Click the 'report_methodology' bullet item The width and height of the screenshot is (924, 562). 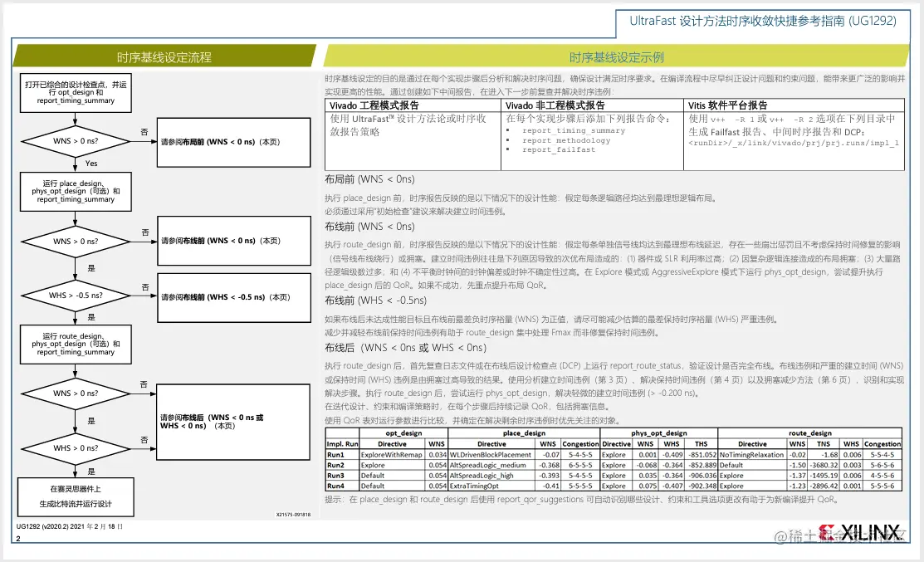click(x=565, y=140)
